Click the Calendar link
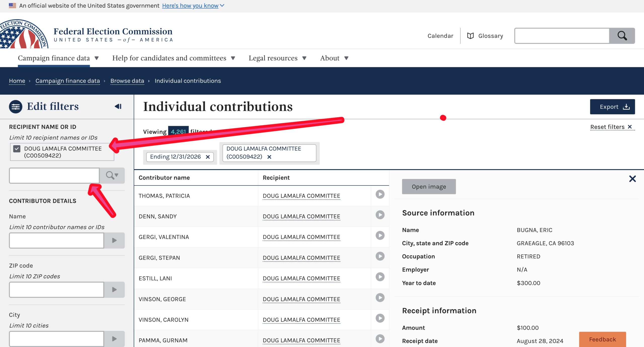 point(440,36)
